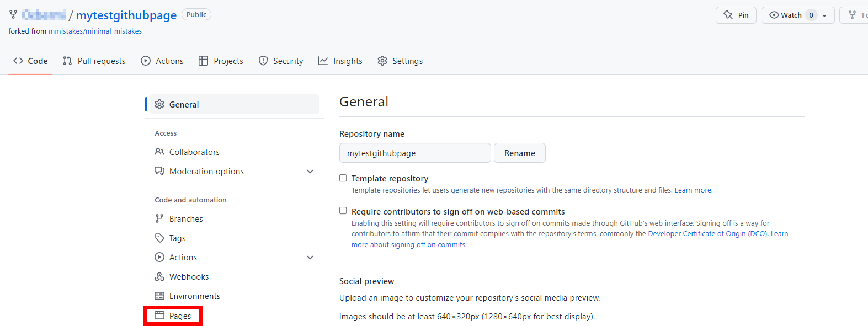Click the Code tab's angle-brackets icon
Viewport: 868px width, 326px height.
[18, 61]
